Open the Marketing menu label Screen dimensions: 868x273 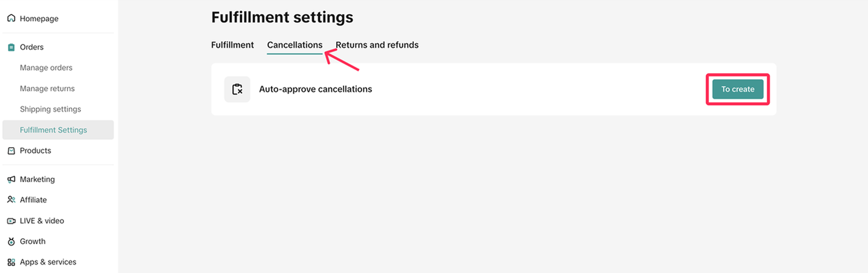(37, 179)
